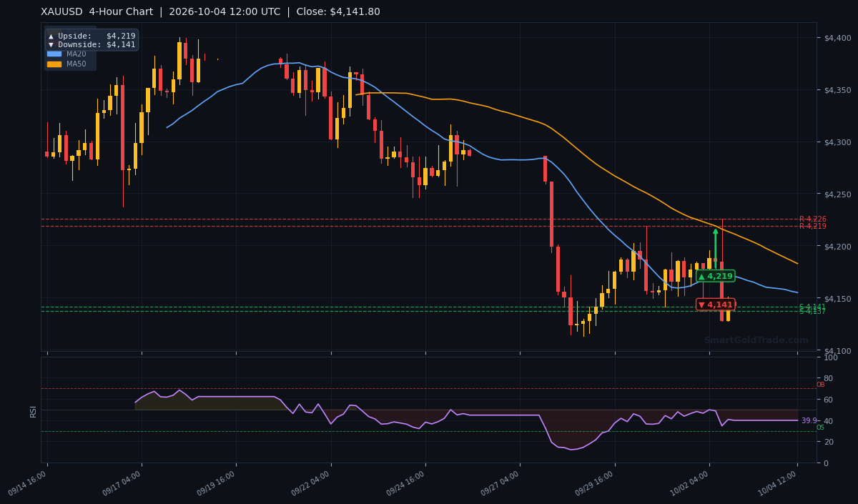Select the MA50 legend label

[x=77, y=64]
